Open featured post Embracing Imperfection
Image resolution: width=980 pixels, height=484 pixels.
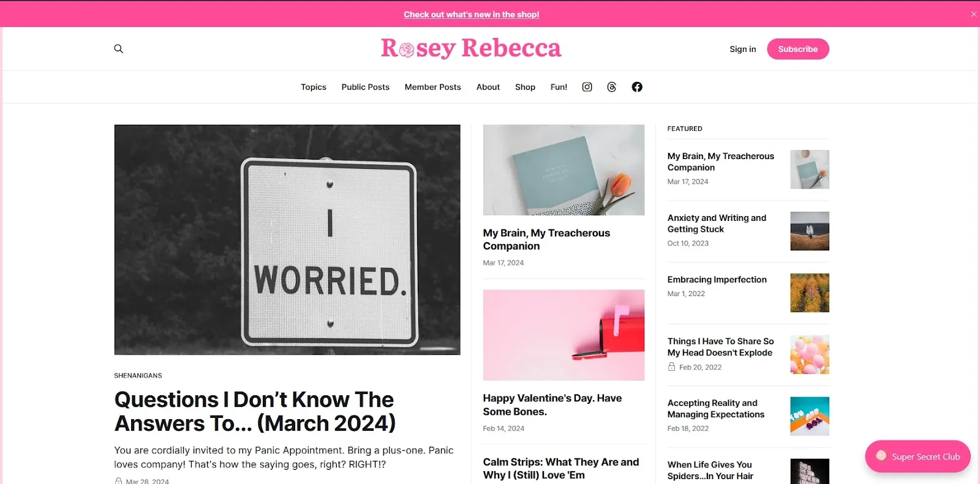(x=717, y=280)
